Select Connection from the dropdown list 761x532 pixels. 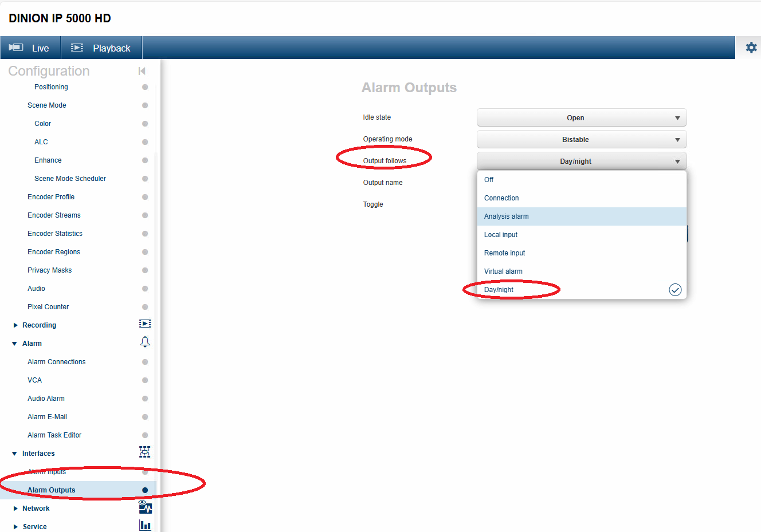582,198
